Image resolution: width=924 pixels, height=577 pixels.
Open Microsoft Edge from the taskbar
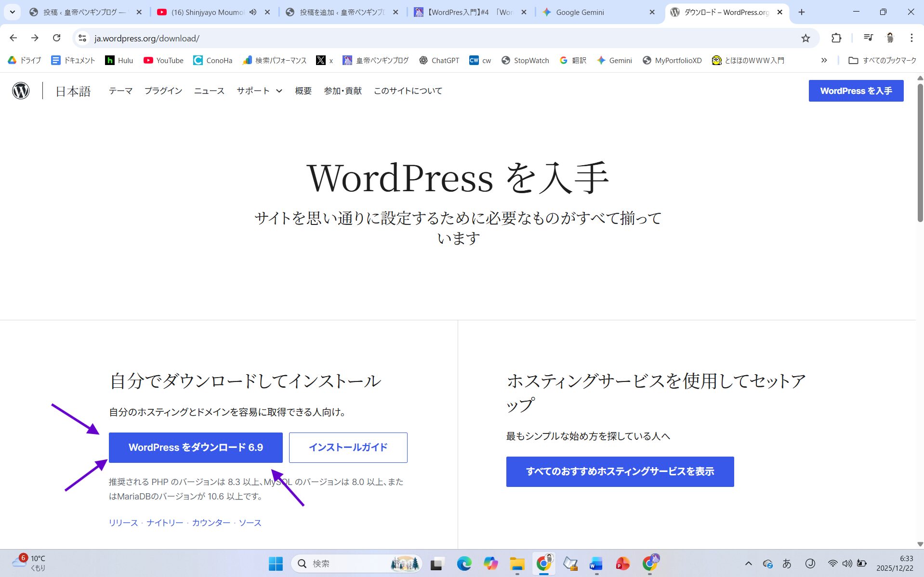pos(464,564)
